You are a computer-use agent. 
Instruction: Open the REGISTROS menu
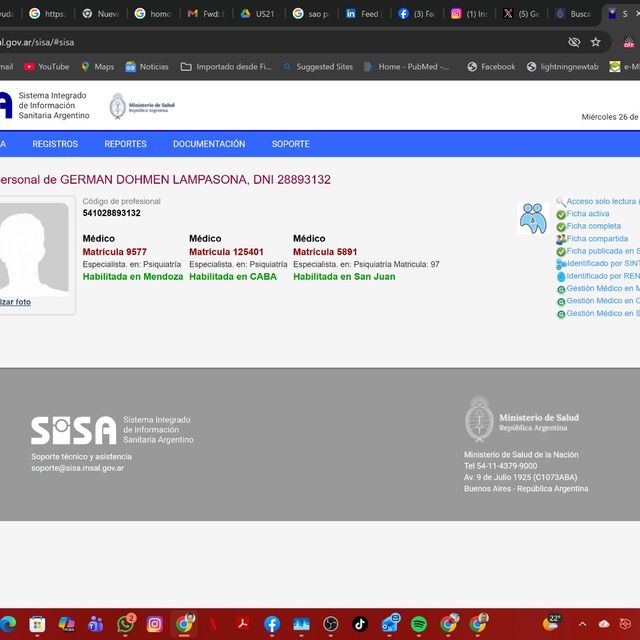(55, 144)
